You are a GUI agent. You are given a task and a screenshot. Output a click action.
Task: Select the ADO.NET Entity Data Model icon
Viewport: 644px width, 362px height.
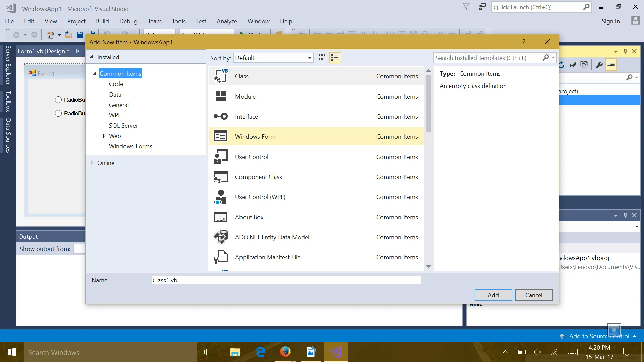click(x=221, y=237)
